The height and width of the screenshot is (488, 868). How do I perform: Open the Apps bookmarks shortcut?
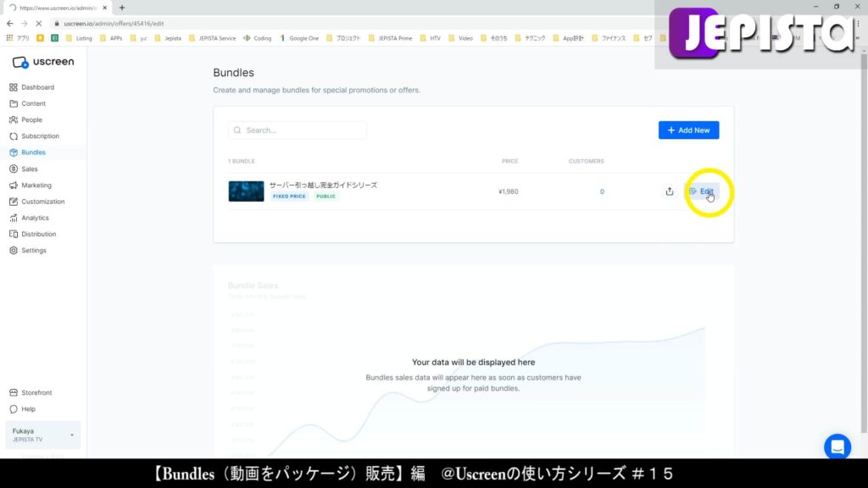[x=18, y=38]
